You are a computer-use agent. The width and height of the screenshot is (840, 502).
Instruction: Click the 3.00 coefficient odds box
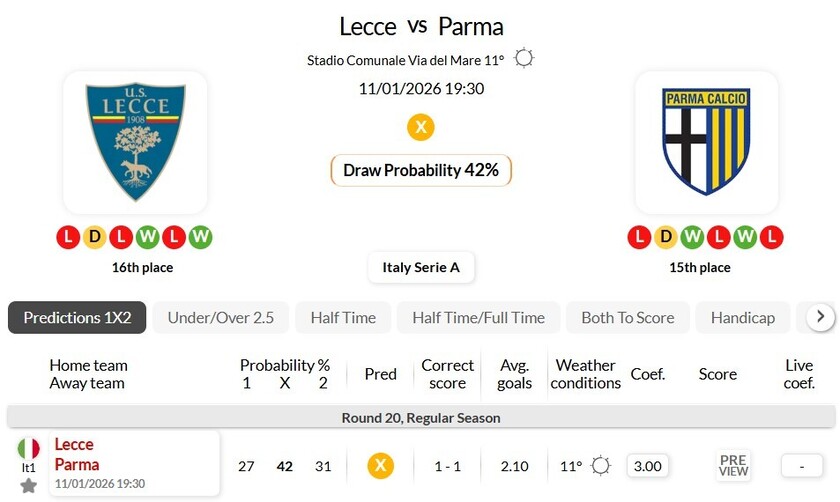648,466
